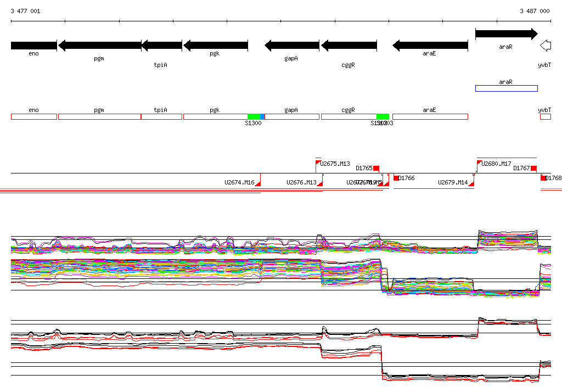562x392 pixels.
Task: Select the D1767 label text
Action: point(521,168)
